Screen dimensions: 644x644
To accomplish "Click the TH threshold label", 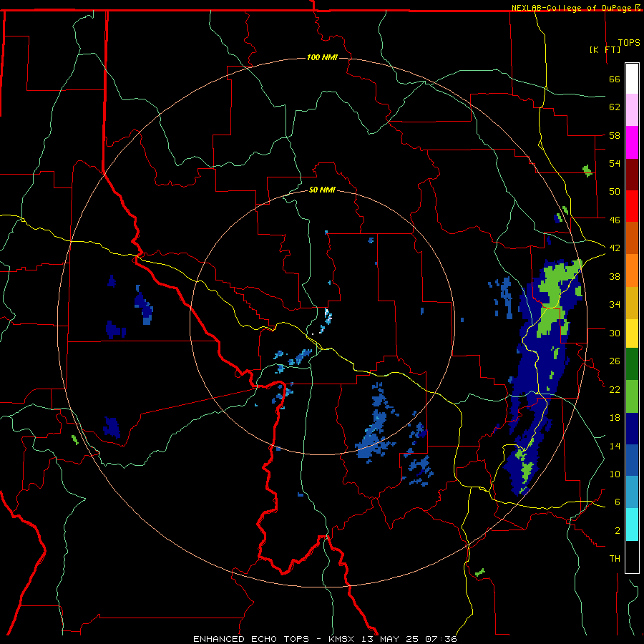I will point(615,558).
